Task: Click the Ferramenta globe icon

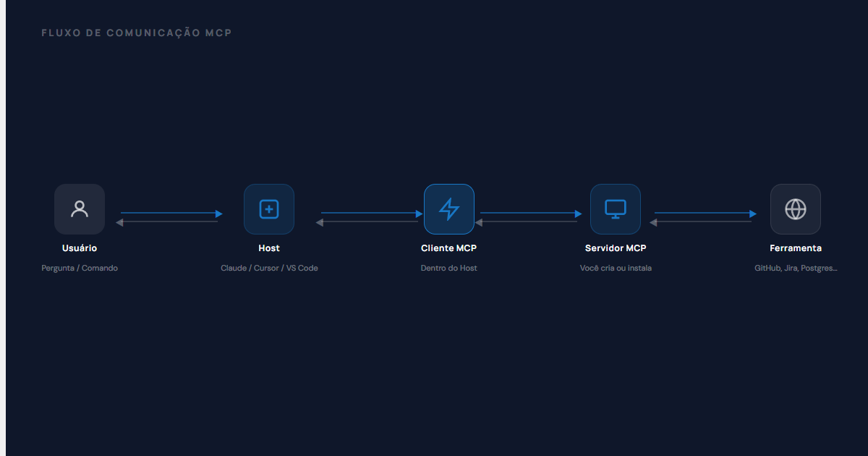Action: (796, 209)
